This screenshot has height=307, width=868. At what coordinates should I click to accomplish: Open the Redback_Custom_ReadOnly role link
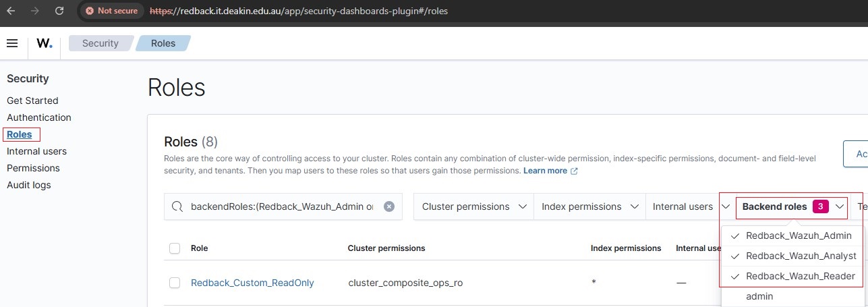pyautogui.click(x=252, y=283)
